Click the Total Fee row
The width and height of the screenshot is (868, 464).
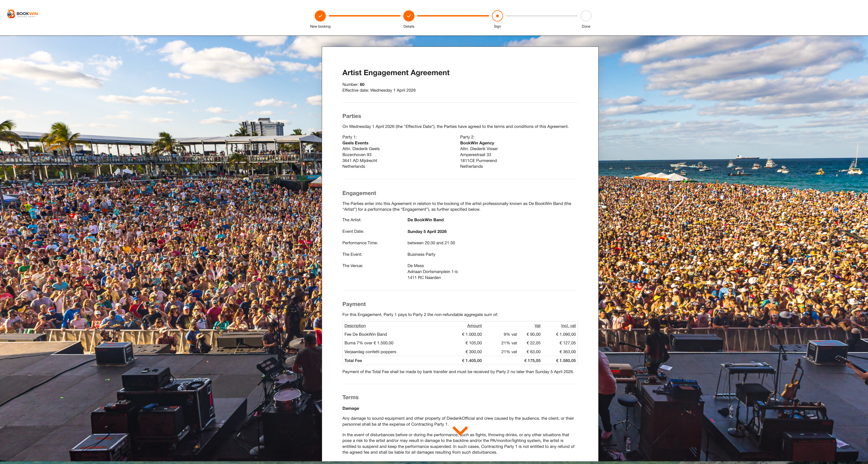click(x=353, y=360)
